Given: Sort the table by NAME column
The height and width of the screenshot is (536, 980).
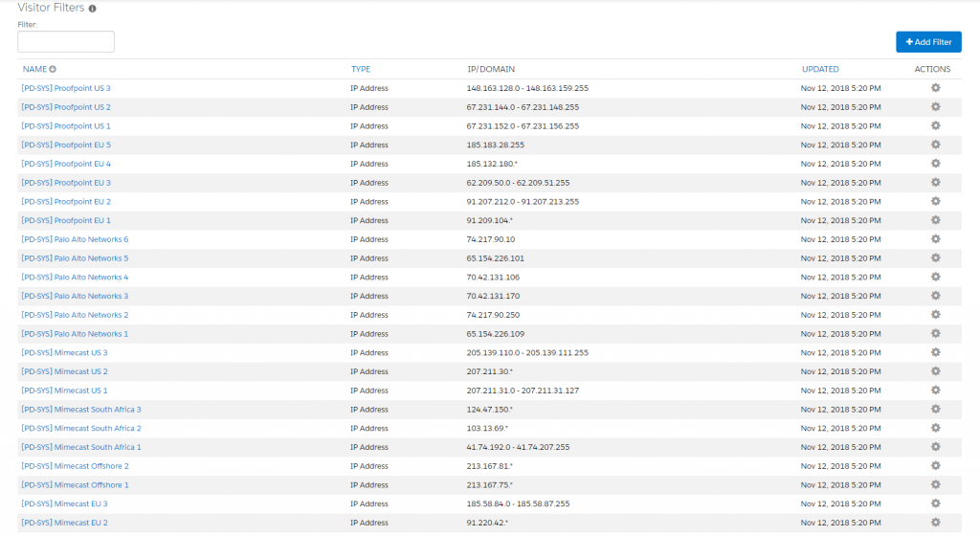Looking at the screenshot, I should point(34,69).
